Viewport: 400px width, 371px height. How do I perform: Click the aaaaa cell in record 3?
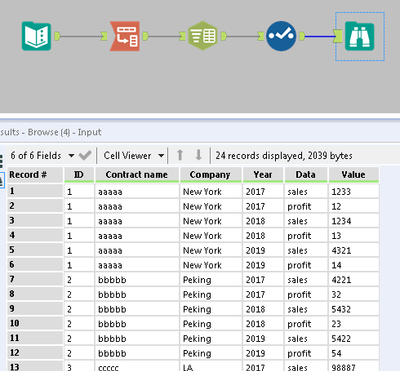tap(137, 221)
